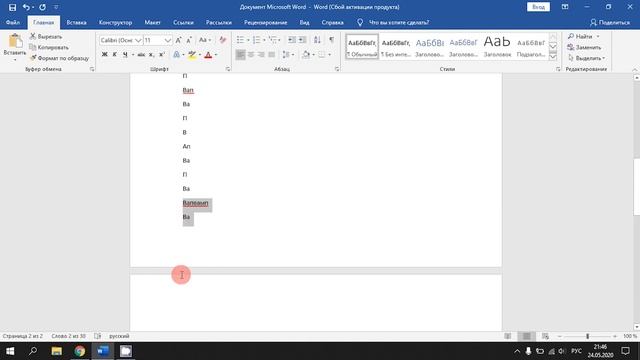
Task: Open Chrome from the taskbar
Action: 80,351
